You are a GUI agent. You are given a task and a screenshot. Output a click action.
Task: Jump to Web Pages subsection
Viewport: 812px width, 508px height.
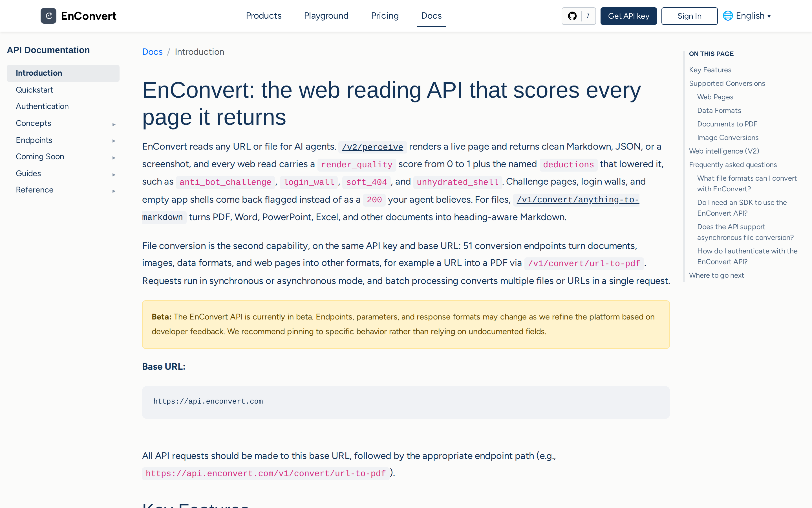click(x=715, y=97)
